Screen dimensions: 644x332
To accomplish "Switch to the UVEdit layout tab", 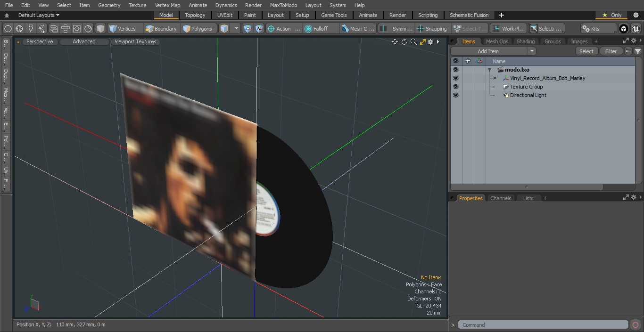I will click(x=225, y=15).
